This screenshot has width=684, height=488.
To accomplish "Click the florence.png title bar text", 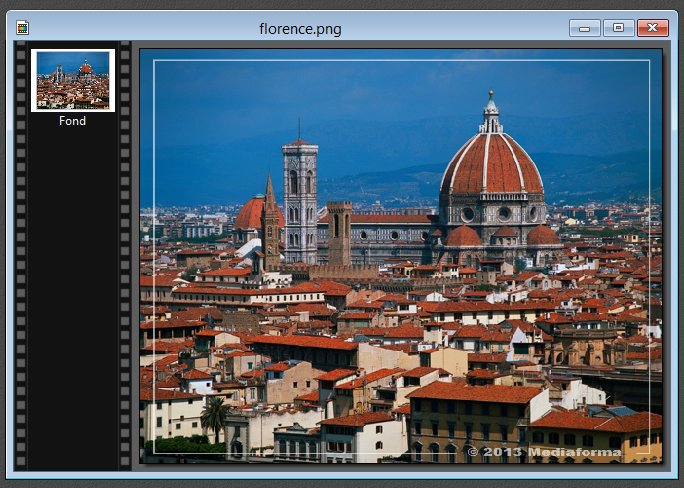I will point(300,29).
